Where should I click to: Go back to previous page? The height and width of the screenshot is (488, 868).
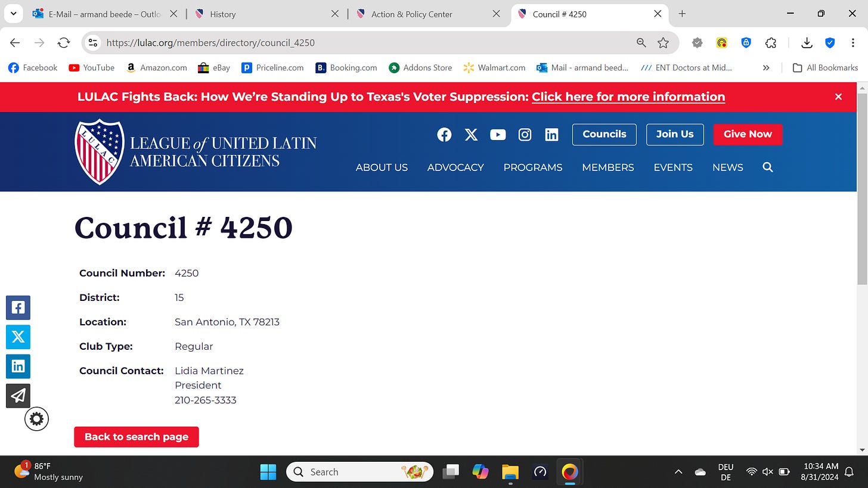pyautogui.click(x=15, y=42)
